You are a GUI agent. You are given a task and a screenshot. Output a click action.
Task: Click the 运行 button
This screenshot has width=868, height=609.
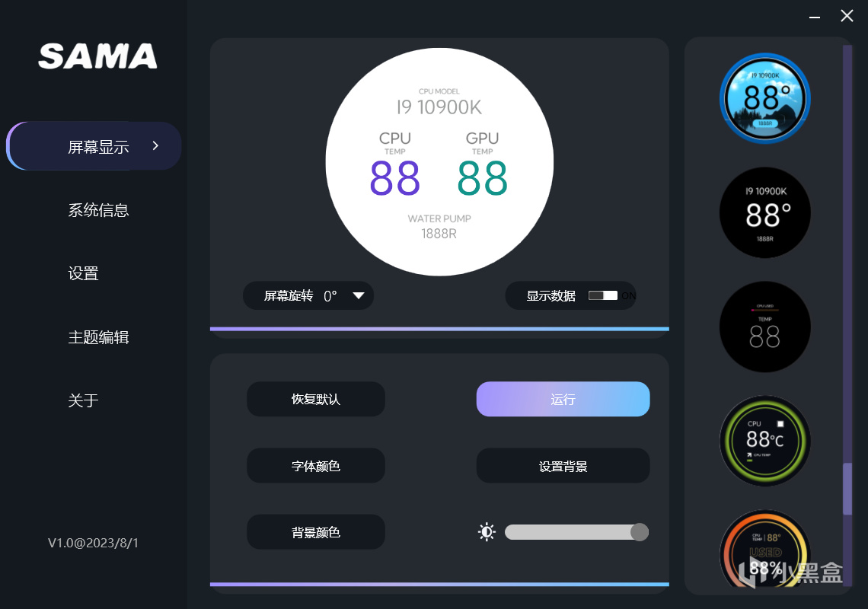point(563,399)
